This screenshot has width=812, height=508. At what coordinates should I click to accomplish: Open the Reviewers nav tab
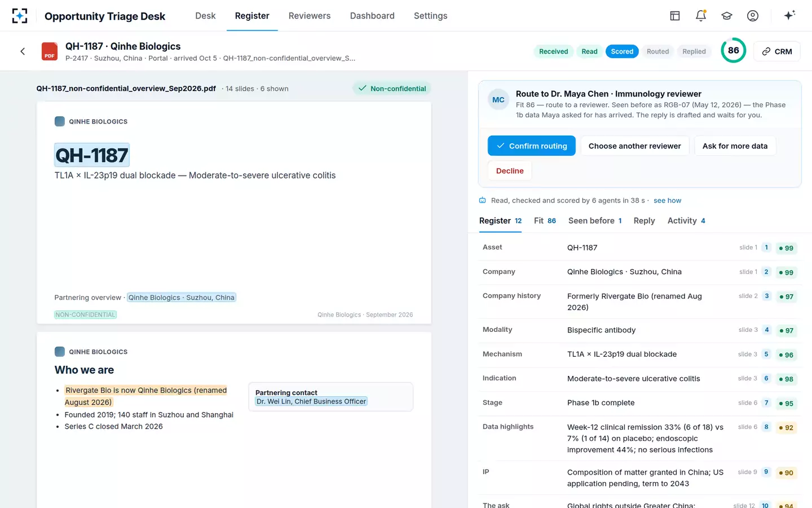click(310, 16)
